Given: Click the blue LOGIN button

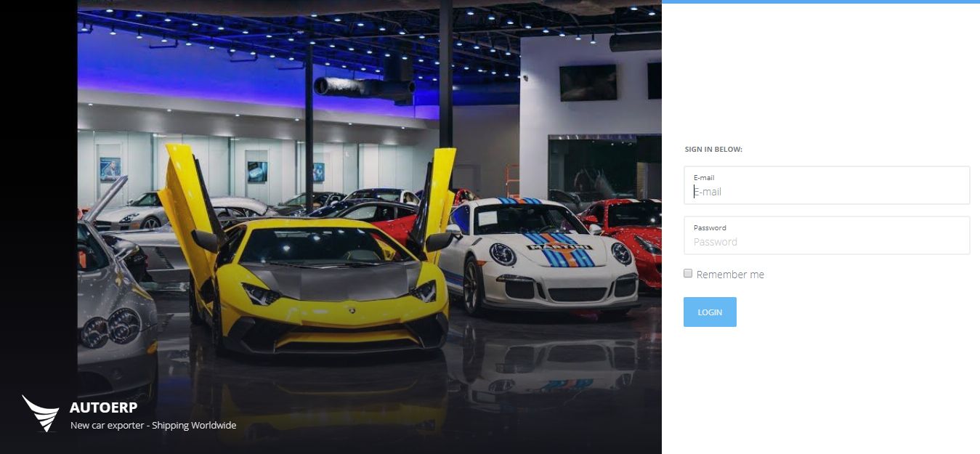Looking at the screenshot, I should 710,312.
